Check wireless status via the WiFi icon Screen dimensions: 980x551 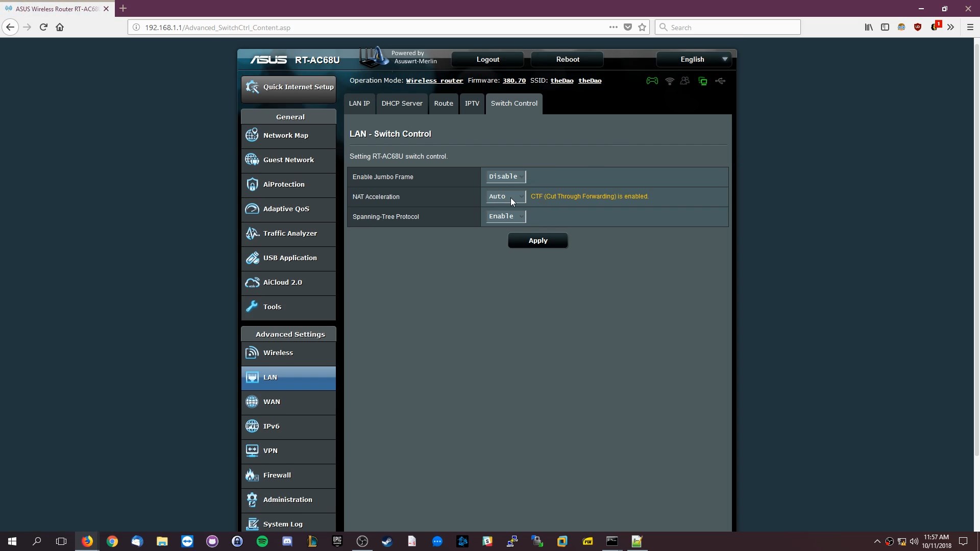[670, 81]
